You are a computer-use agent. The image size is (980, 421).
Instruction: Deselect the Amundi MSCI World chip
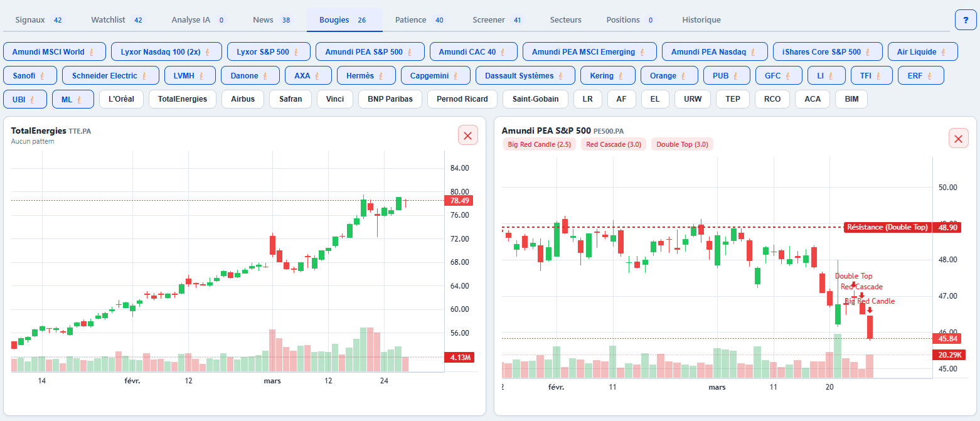point(53,51)
